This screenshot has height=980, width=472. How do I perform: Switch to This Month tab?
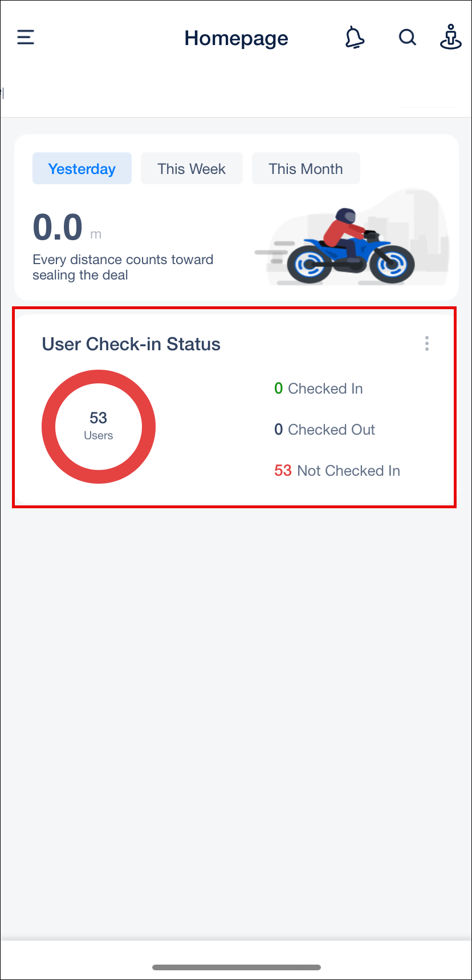(306, 168)
